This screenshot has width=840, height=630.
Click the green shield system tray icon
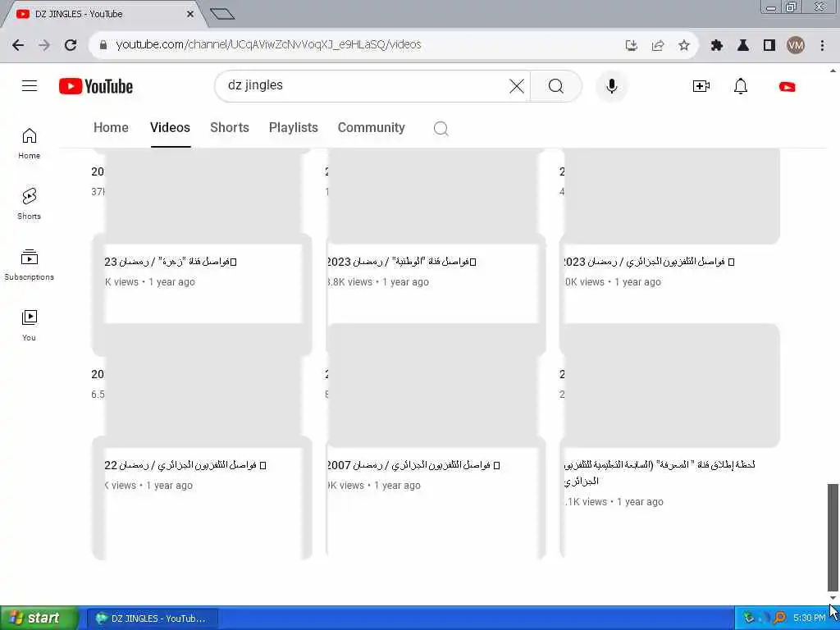[x=749, y=619]
